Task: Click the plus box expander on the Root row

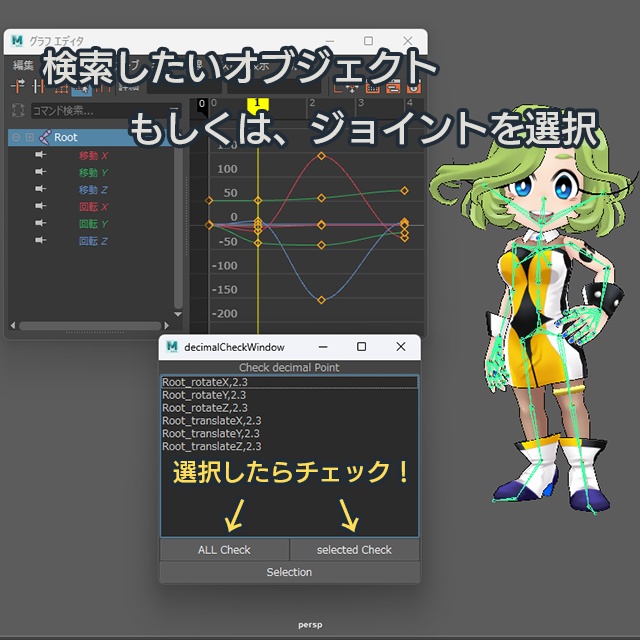Action: click(30, 137)
